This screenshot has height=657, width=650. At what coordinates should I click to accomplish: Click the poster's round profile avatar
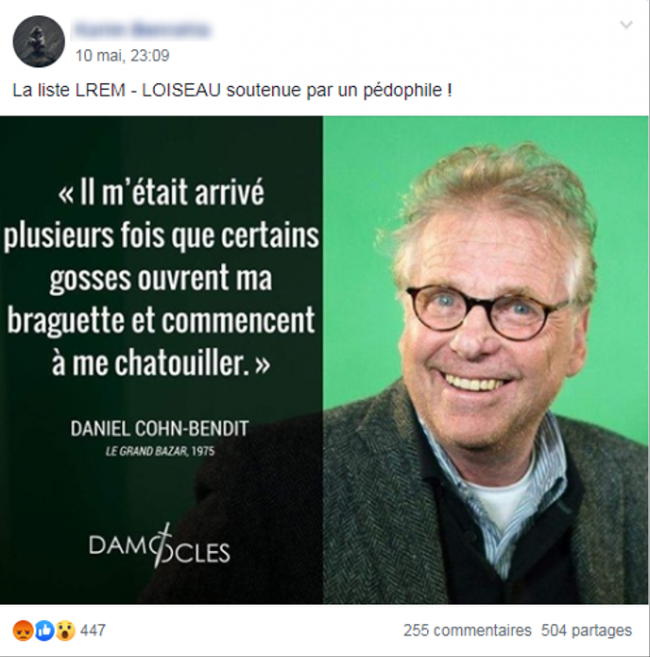[39, 41]
